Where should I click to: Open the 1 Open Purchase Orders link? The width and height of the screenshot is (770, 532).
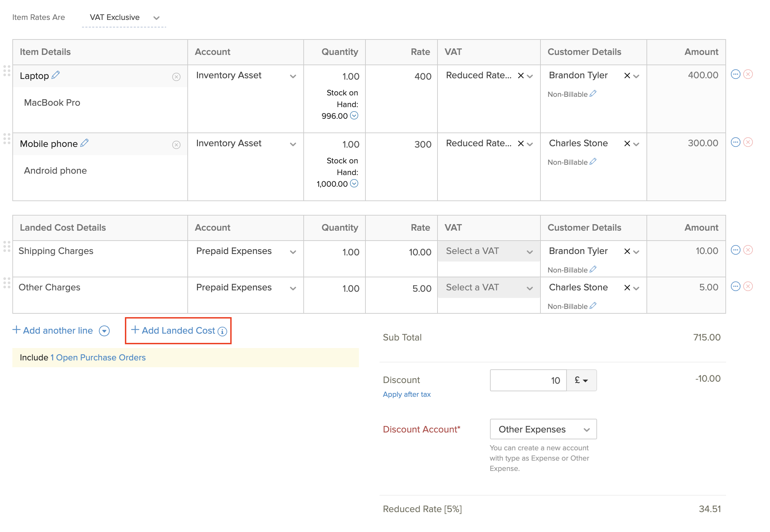pos(98,357)
